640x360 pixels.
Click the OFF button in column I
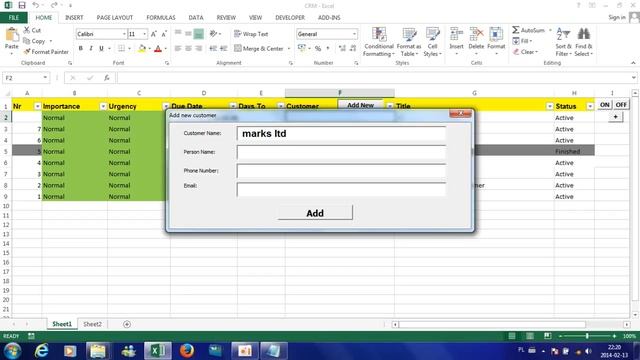[x=621, y=105]
